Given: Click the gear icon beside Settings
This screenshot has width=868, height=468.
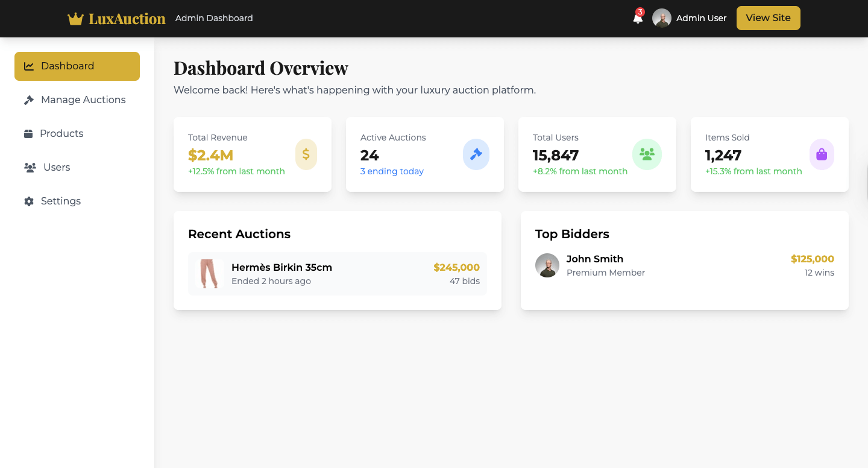Looking at the screenshot, I should click(x=28, y=201).
